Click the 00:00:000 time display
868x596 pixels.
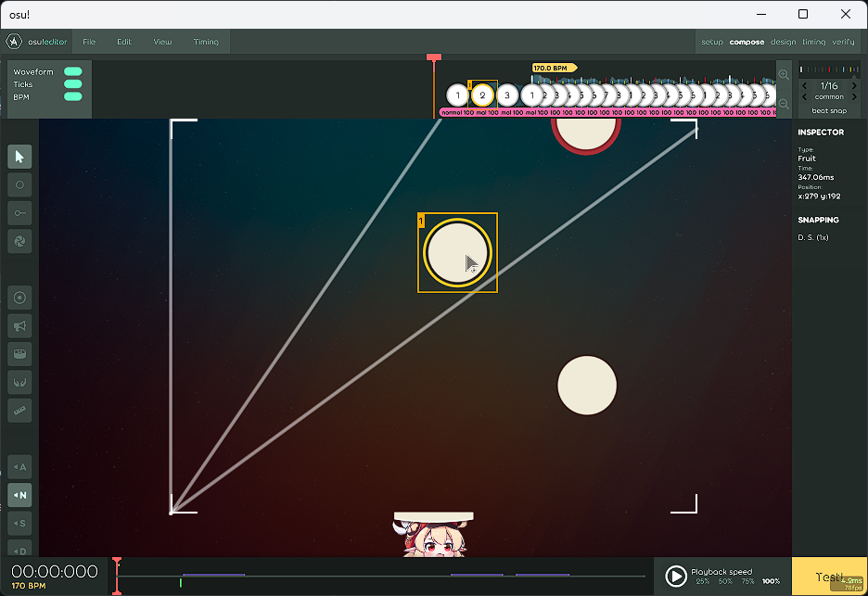(55, 572)
